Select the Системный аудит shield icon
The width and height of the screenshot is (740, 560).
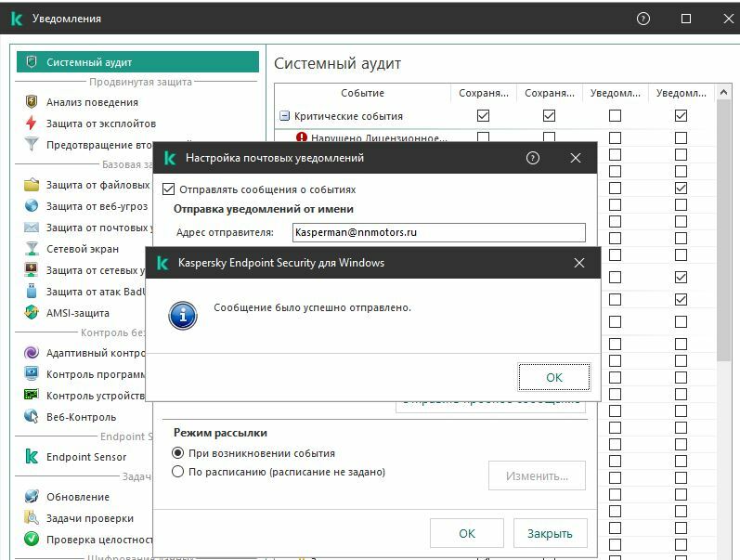[x=32, y=62]
